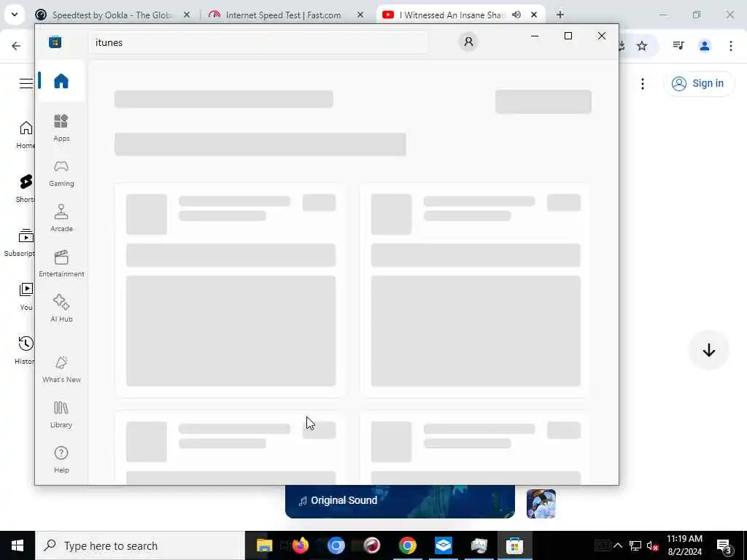Open Home in Microsoft Store sidebar
The height and width of the screenshot is (560, 747).
tap(61, 81)
